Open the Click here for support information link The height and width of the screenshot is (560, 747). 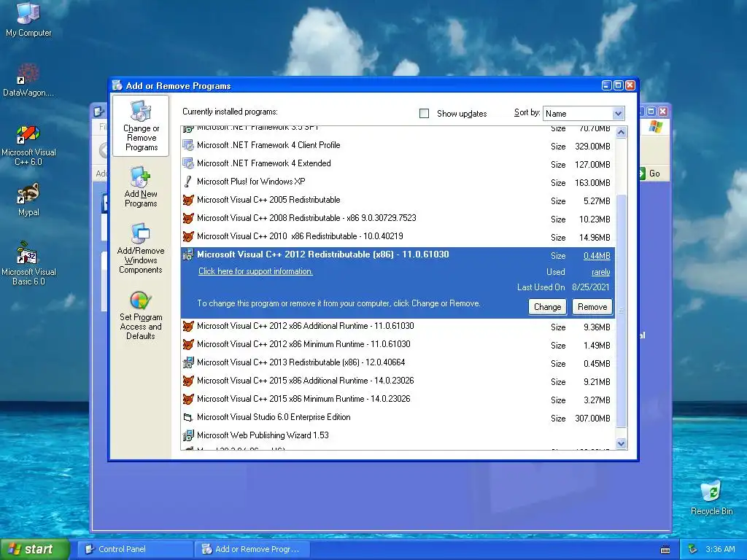pyautogui.click(x=255, y=271)
